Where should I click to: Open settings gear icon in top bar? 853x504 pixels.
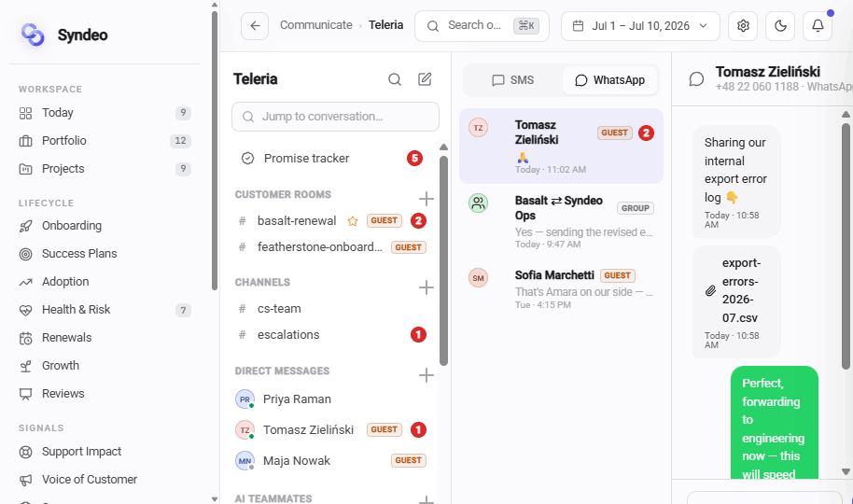point(743,25)
